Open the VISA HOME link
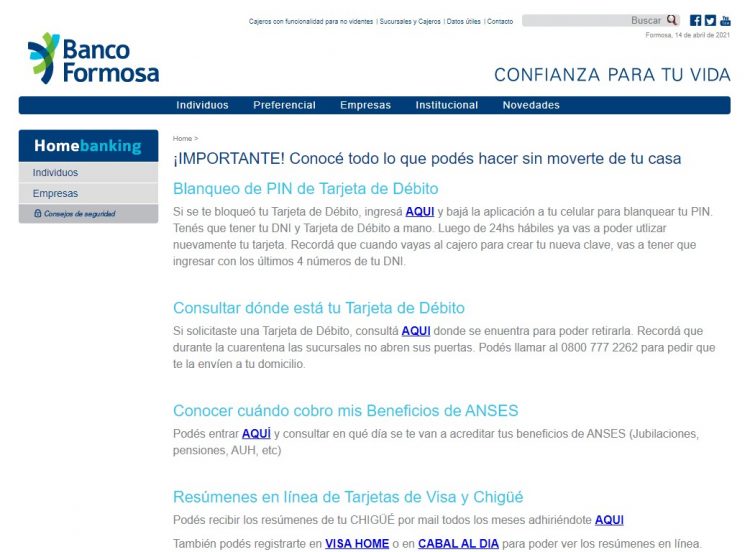This screenshot has height=552, width=750. point(357,544)
